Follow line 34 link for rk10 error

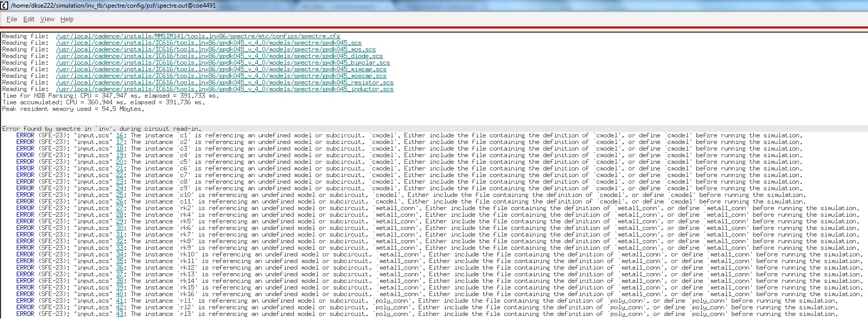(x=120, y=255)
